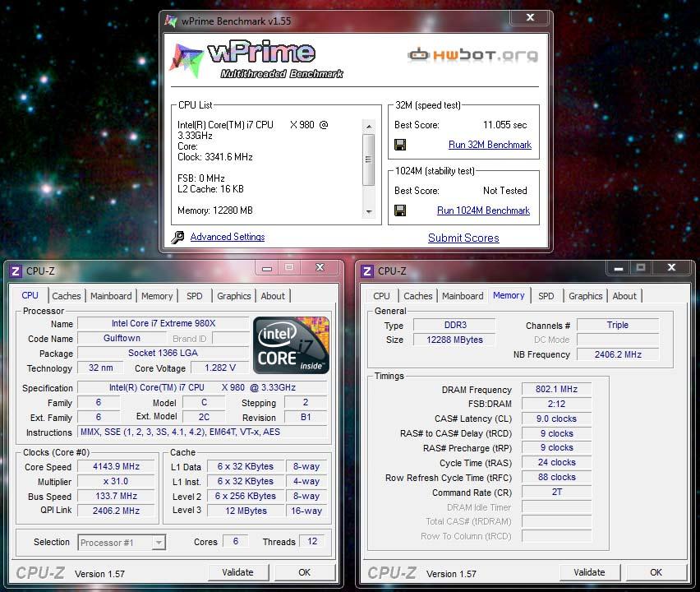The image size is (700, 592).
Task: Open Memory tab in left CPU-Z window
Action: (x=157, y=296)
